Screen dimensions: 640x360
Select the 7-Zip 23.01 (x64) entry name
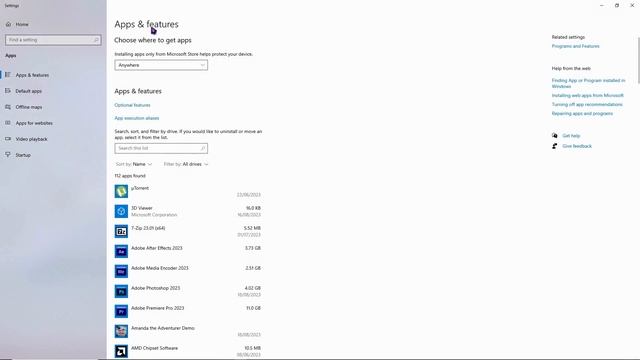point(148,228)
